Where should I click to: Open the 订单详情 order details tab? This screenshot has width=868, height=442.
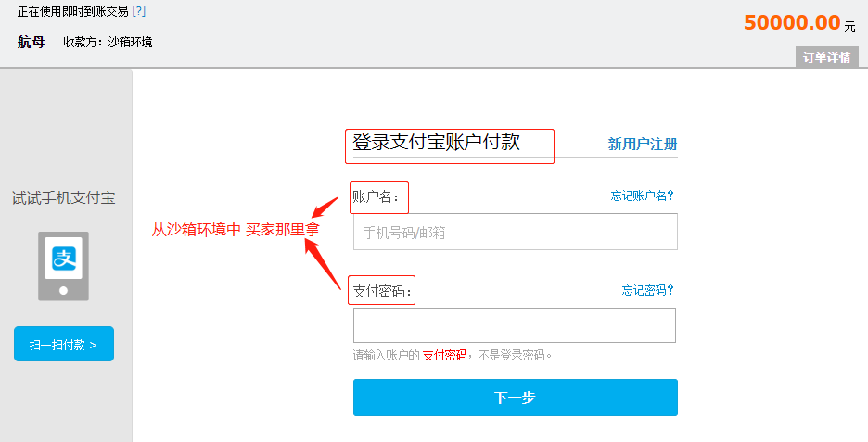coord(827,57)
